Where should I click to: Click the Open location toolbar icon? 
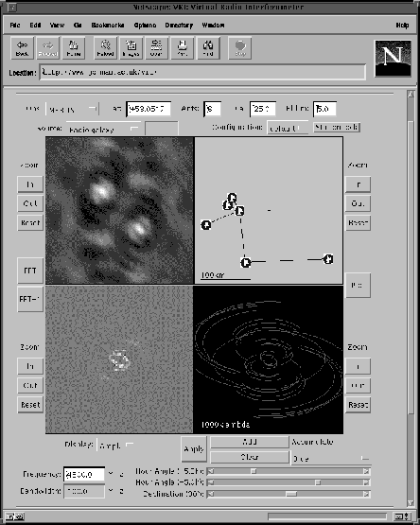[x=156, y=48]
